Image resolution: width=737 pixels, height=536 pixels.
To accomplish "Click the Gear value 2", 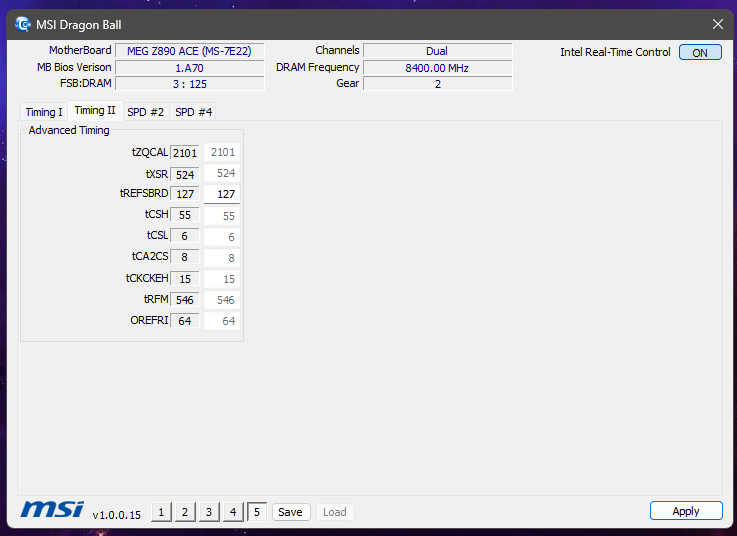I will (x=437, y=84).
